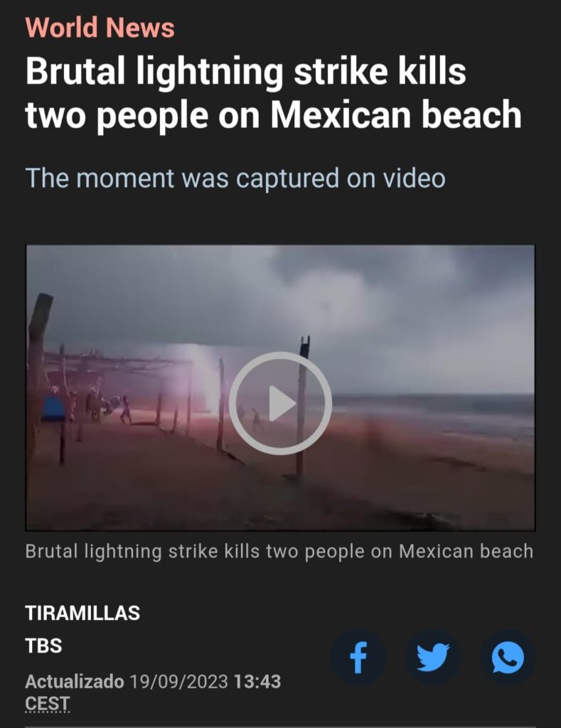The width and height of the screenshot is (561, 728).
Task: Click the update time 13:43
Action: [257, 682]
